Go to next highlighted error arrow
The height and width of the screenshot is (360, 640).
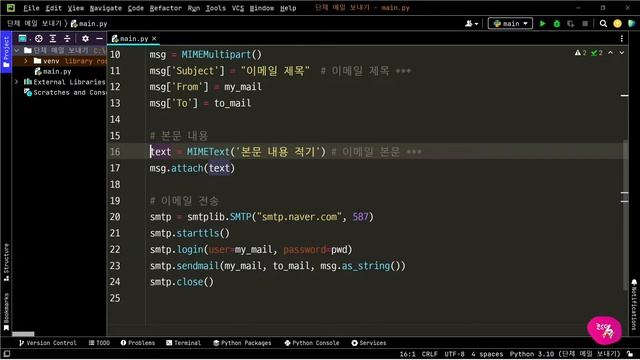[x=622, y=53]
